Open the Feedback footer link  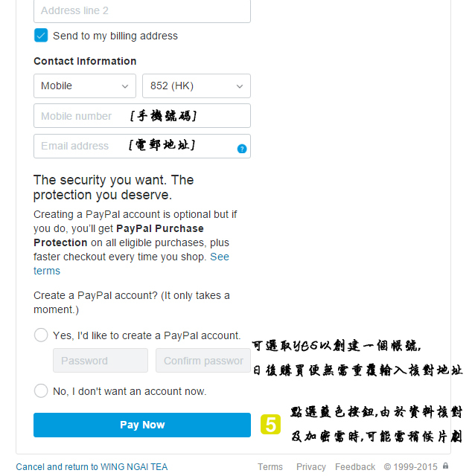[355, 467]
